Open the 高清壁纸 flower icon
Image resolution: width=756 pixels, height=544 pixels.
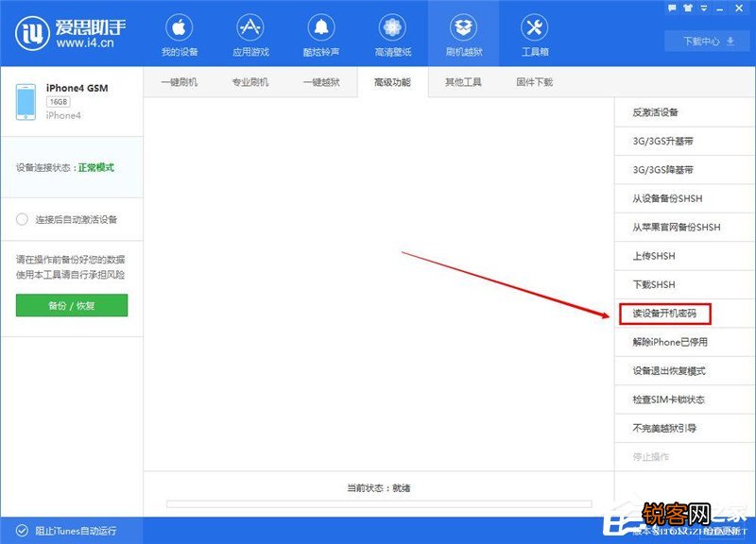tap(392, 28)
